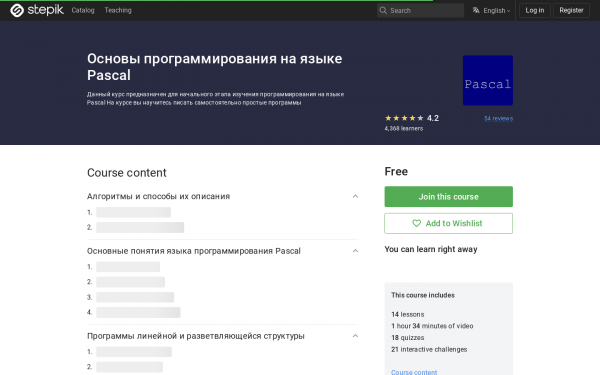This screenshot has height=375, width=600.
Task: Click section title Основные понятия языка программирования Pascal
Action: 194,251
